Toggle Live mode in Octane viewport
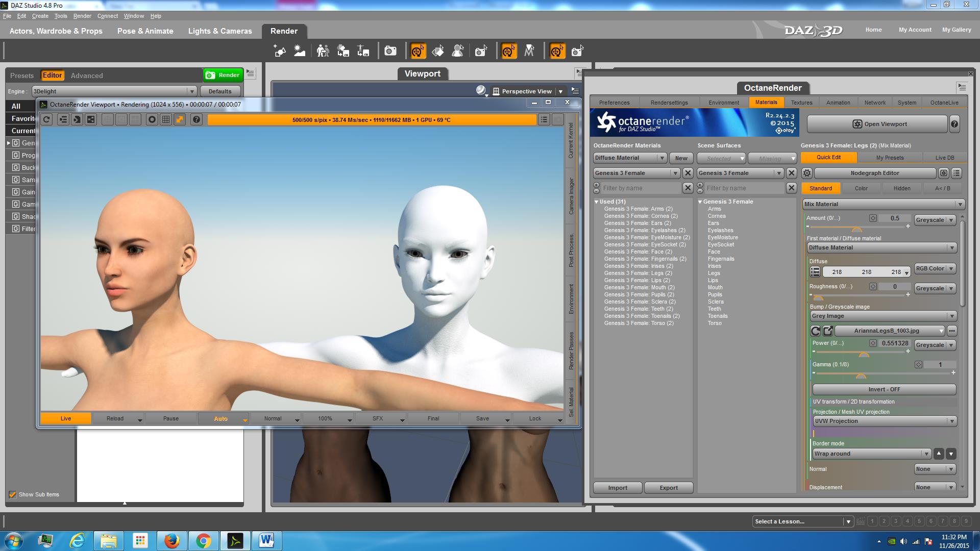 66,418
